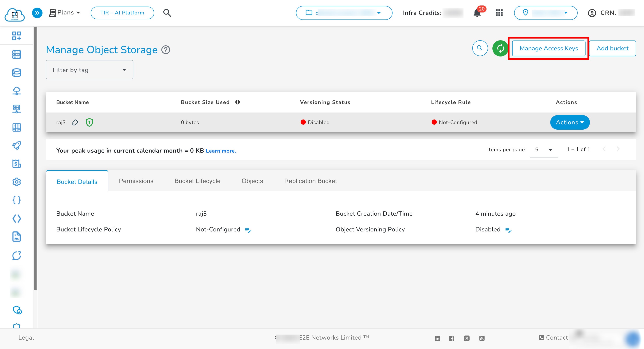
Task: Select the compute nodes sidebar icon
Action: [16, 54]
